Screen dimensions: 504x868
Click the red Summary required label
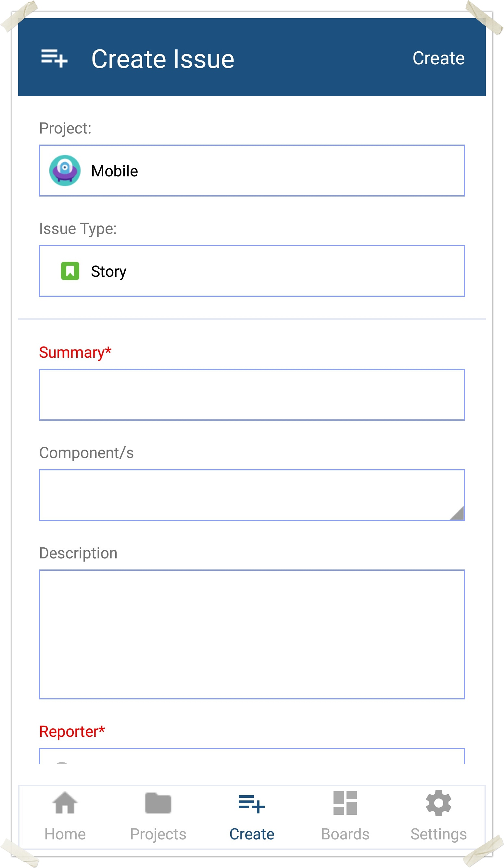tap(75, 352)
